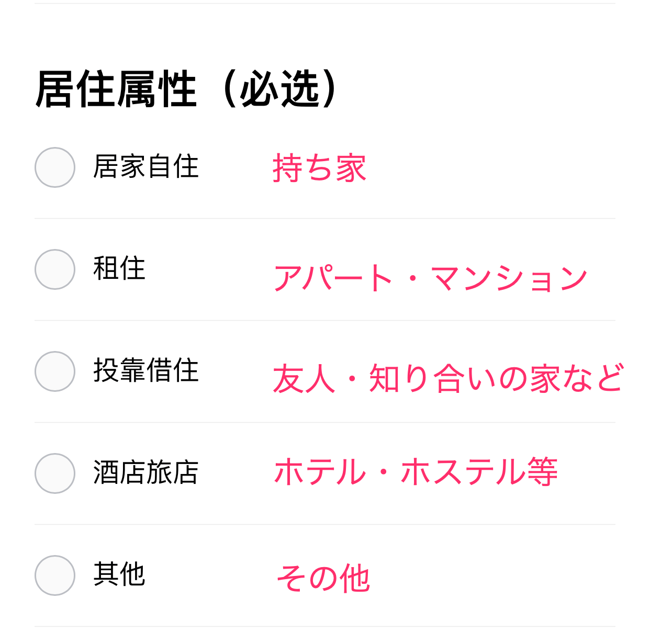The image size is (650, 644).
Task: Pick the 其他 radio button
Action: [55, 575]
